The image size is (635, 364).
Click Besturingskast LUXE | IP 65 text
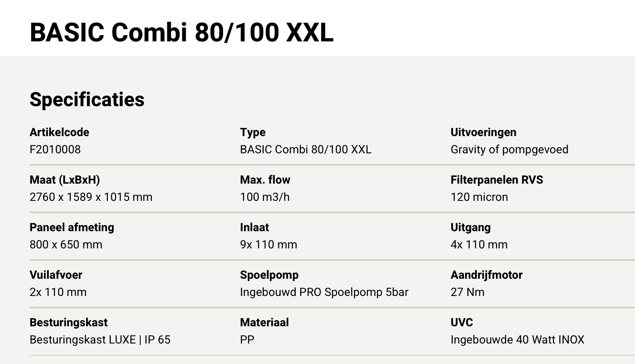(x=100, y=339)
